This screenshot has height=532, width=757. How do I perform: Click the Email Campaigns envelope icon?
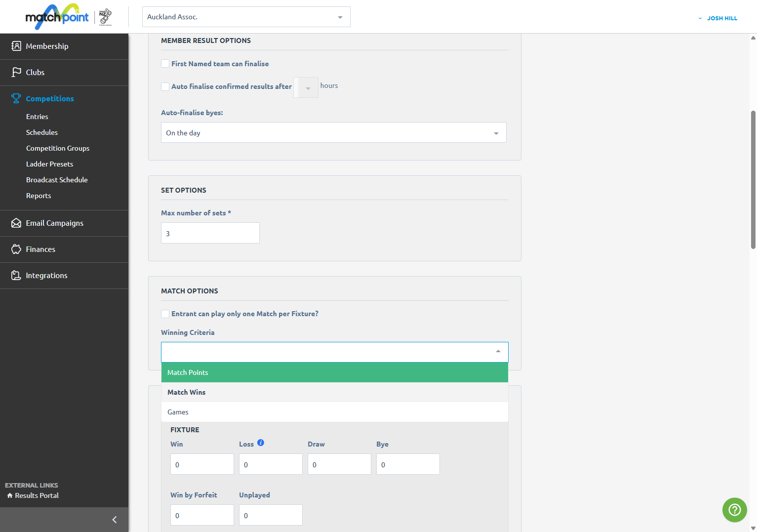coord(16,223)
